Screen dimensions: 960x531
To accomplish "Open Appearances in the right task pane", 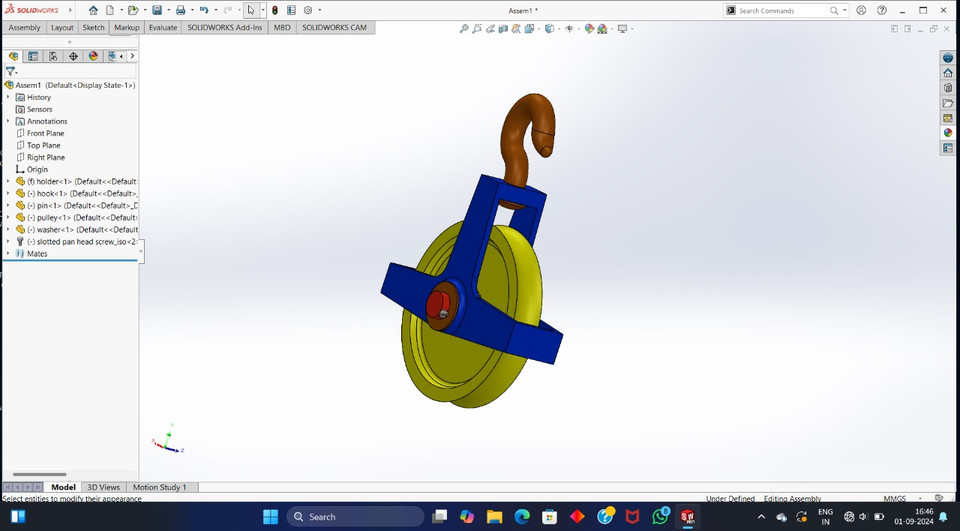I will 948,133.
